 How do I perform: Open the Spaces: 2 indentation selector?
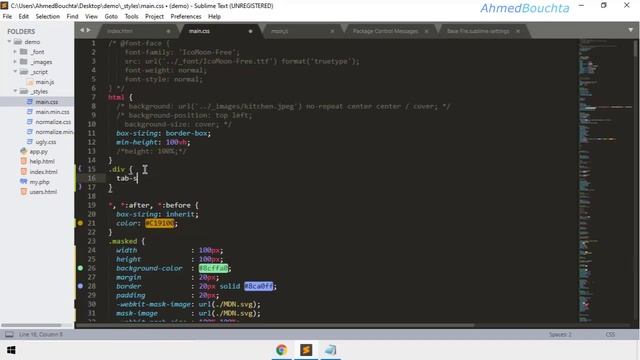click(560, 334)
